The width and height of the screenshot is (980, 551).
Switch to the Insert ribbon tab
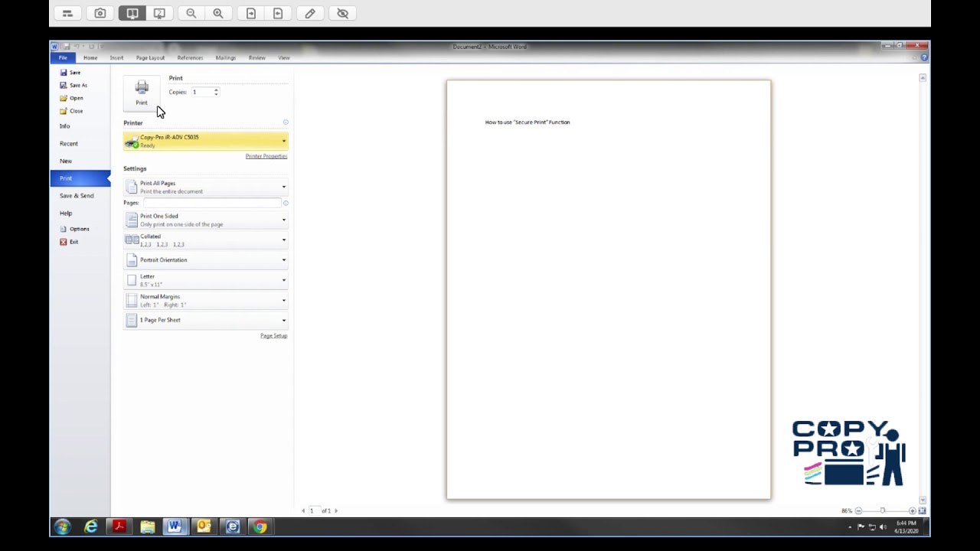(116, 58)
